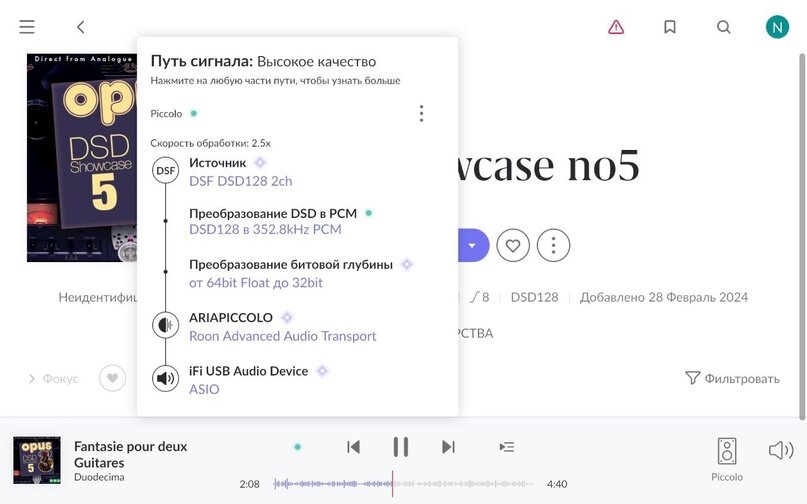Click Добавлено 28 Февраль 2024 text
Viewport: 807px width, 504px height.
pyautogui.click(x=663, y=297)
